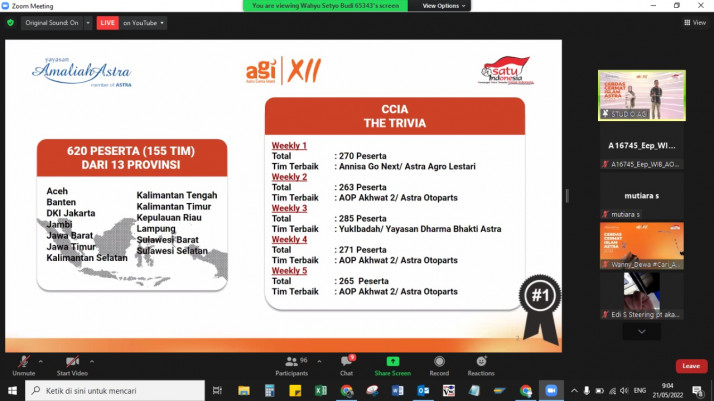Viewport: 714px width, 401px height.
Task: Unmute the microphone in Zoom toolbar
Action: 22,362
